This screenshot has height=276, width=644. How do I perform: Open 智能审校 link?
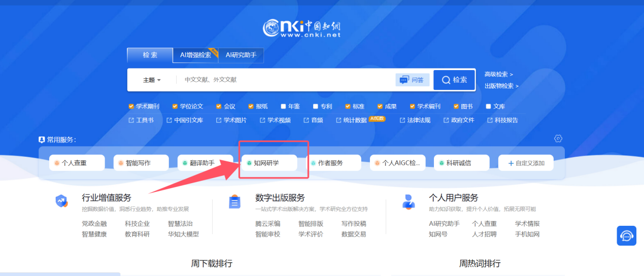tap(268, 234)
